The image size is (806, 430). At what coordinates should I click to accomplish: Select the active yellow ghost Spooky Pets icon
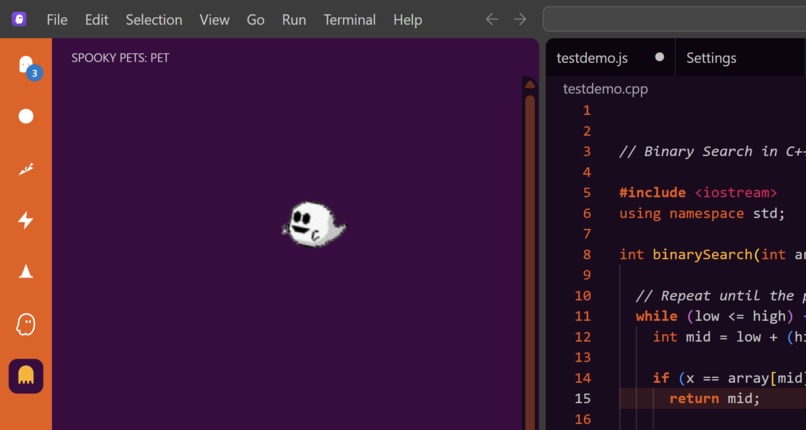(x=26, y=376)
